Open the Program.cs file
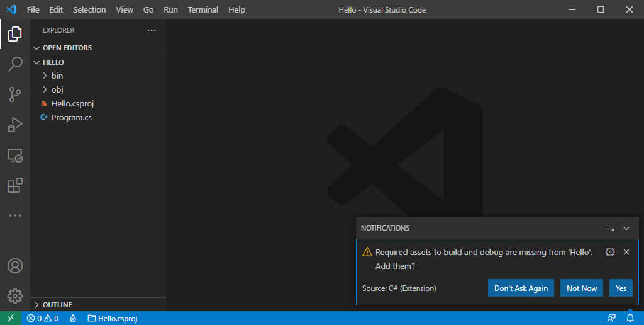 click(x=98, y=118)
